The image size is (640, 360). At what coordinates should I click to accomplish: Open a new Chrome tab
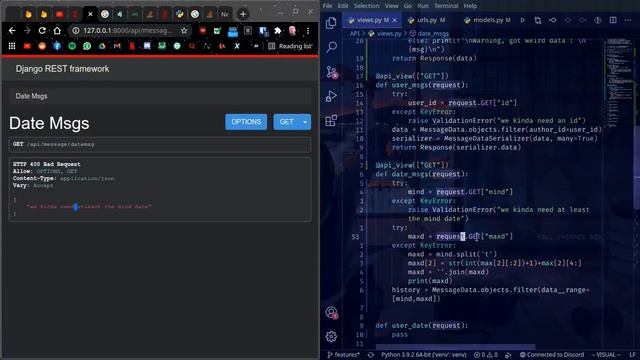click(243, 14)
